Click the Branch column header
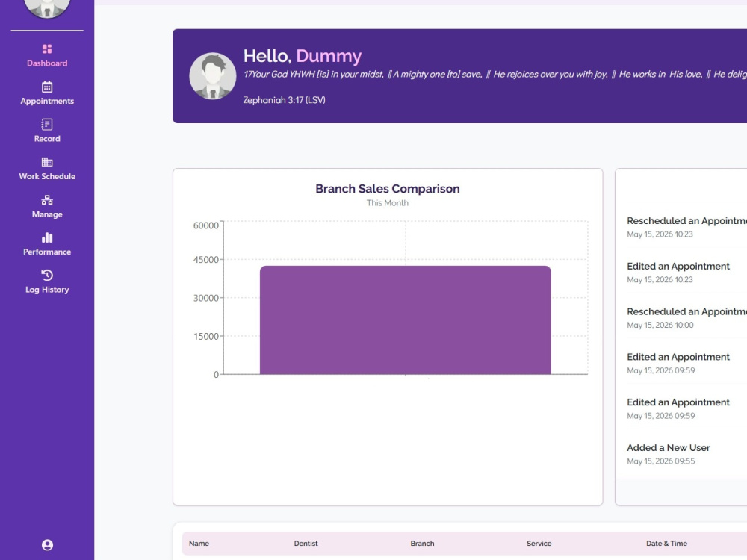This screenshot has height=560, width=747. (x=422, y=544)
